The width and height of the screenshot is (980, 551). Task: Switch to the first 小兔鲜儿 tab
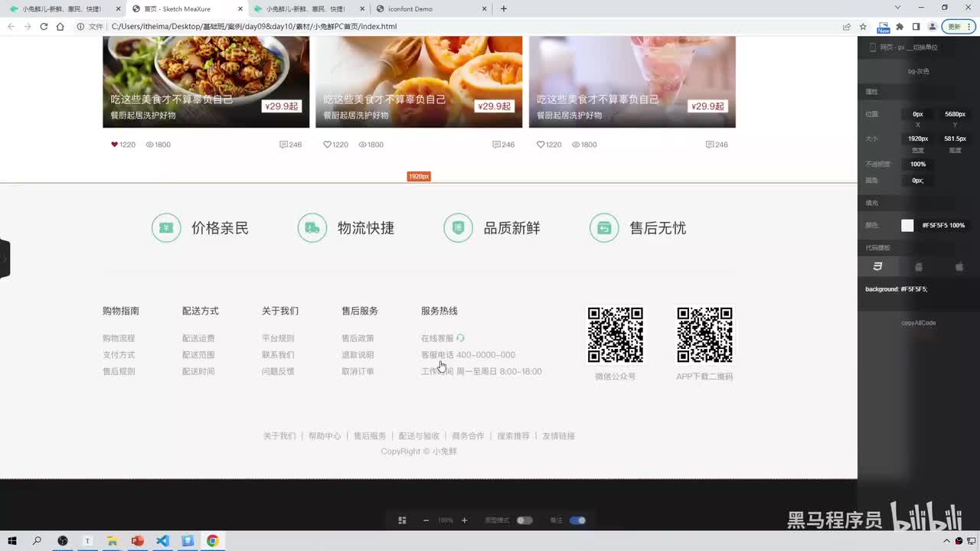point(64,9)
